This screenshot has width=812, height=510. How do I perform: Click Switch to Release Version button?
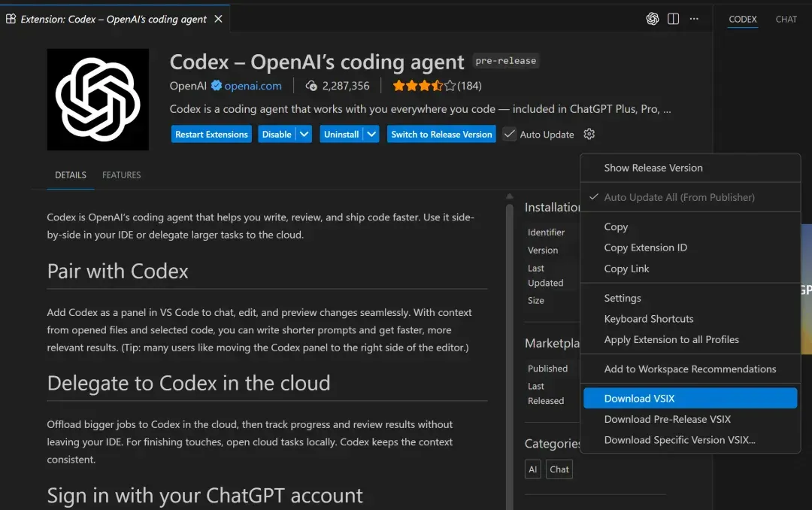pos(442,134)
